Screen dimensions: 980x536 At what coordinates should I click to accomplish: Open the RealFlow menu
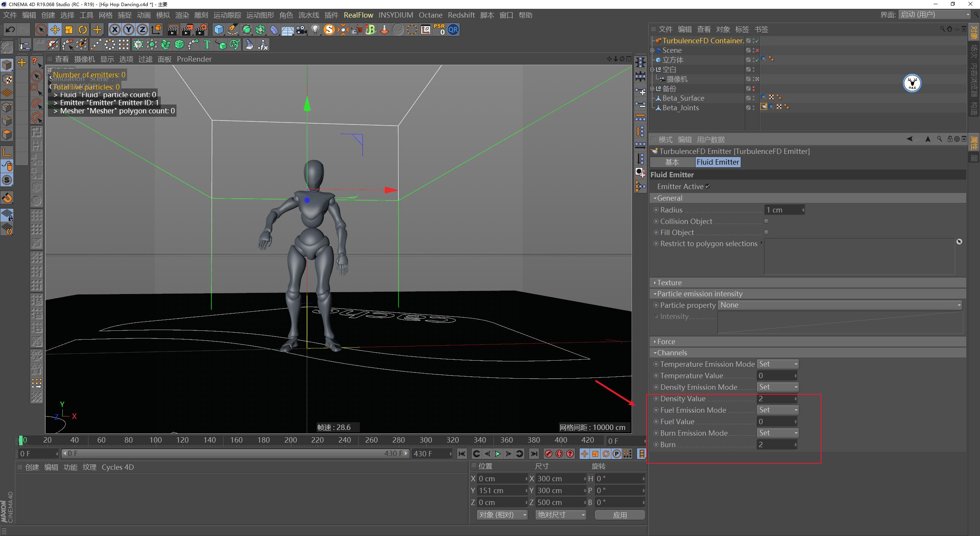[x=359, y=15]
